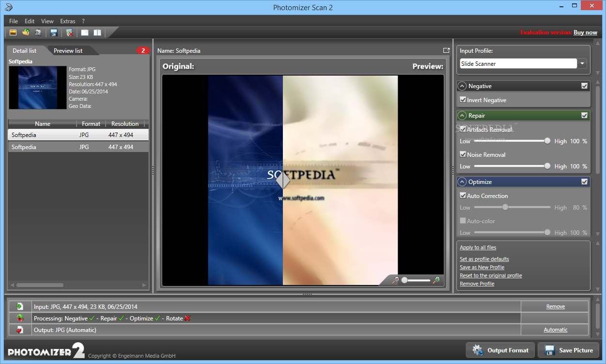Viewport: 606px width, 364px height.
Task: Open the Edit menu
Action: [x=30, y=21]
